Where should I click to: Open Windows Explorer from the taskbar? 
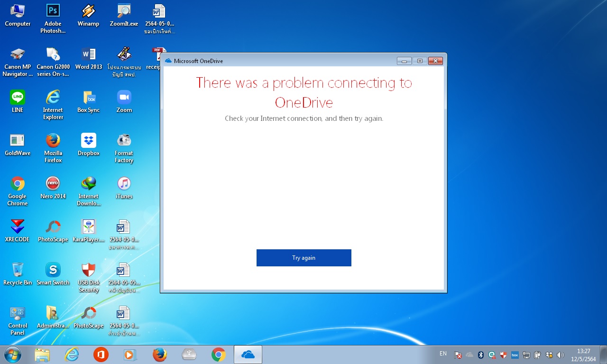pyautogui.click(x=42, y=355)
